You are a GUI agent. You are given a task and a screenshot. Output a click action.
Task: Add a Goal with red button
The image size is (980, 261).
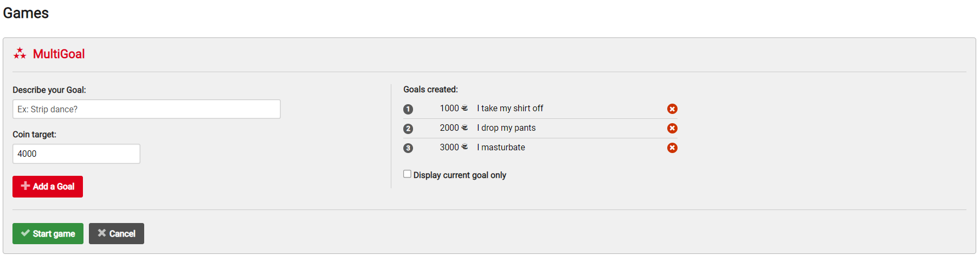point(48,187)
